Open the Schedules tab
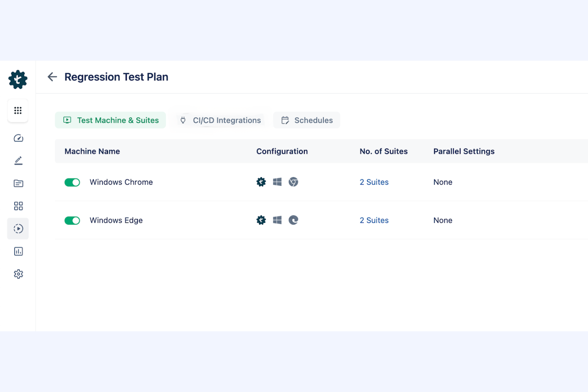 tap(306, 120)
